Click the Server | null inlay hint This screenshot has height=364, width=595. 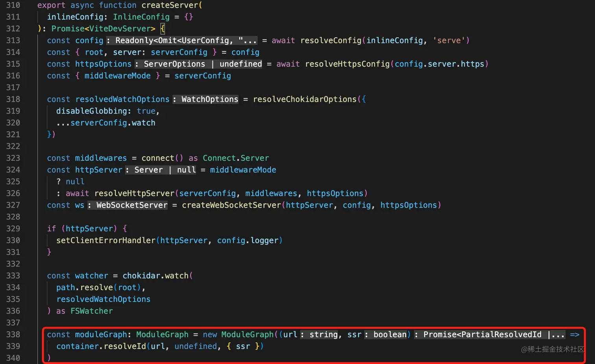tap(161, 170)
